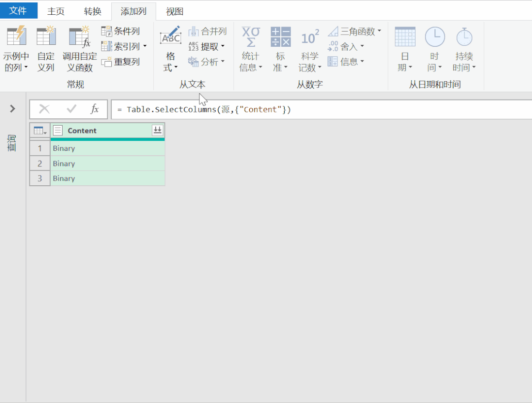Add a custom column with 自定义列

point(46,48)
